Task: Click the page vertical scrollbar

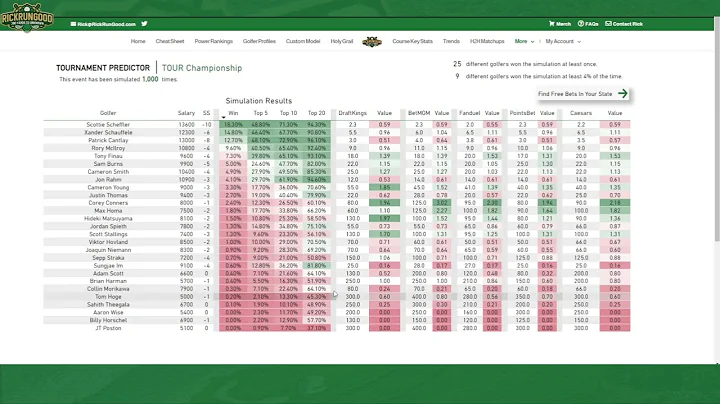Action: tap(717, 129)
